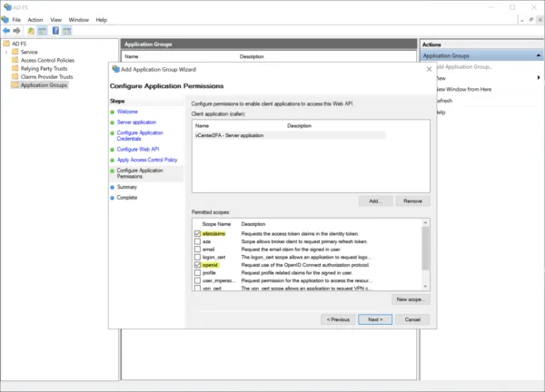Click the Access Control Policies folder icon

[15, 60]
